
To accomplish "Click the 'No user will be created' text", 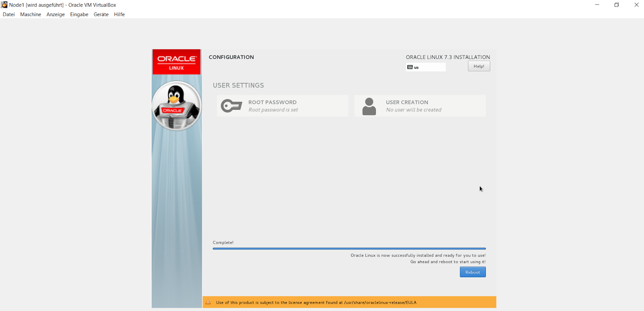I will 413,110.
